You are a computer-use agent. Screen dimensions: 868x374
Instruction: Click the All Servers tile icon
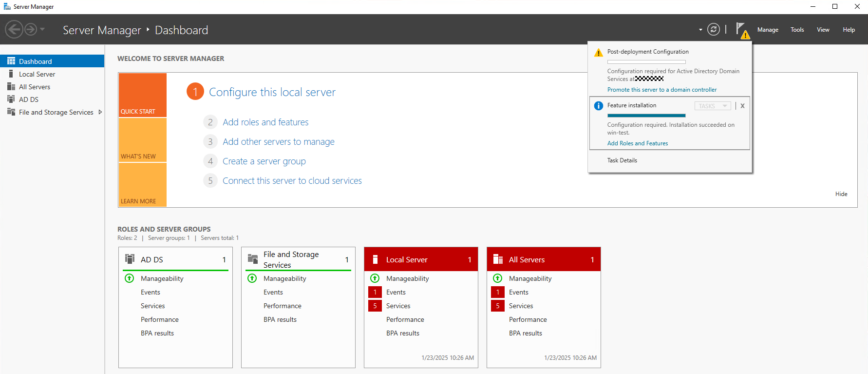pos(498,259)
